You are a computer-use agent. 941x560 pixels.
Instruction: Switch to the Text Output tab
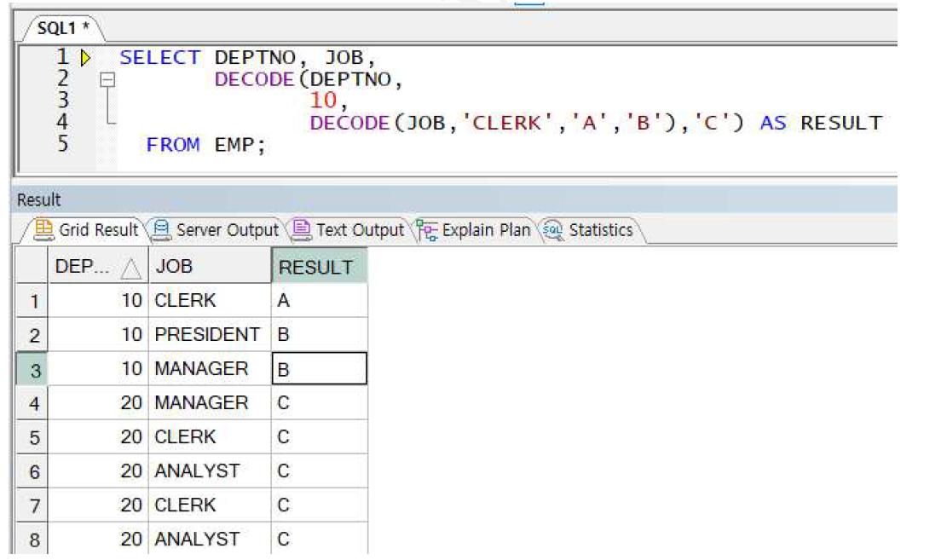[348, 230]
